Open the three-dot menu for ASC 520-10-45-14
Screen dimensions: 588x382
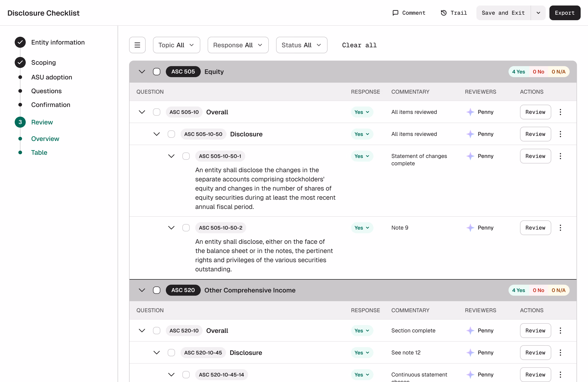[560, 375]
